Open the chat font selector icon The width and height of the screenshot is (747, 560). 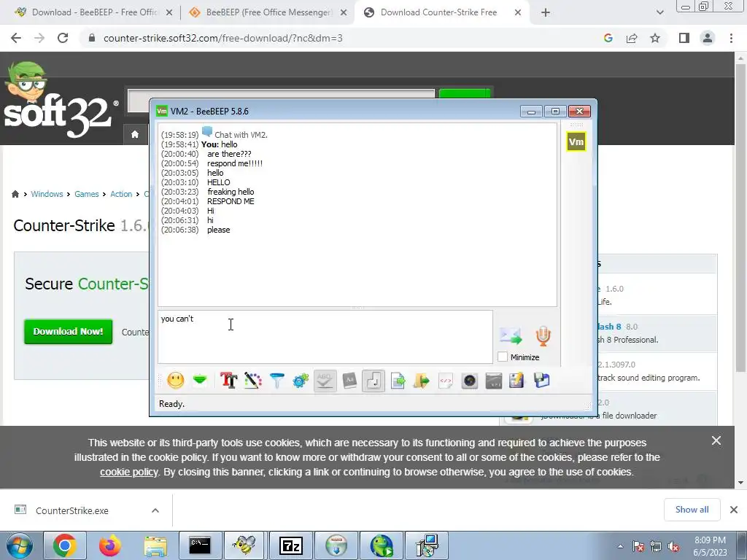click(x=228, y=381)
